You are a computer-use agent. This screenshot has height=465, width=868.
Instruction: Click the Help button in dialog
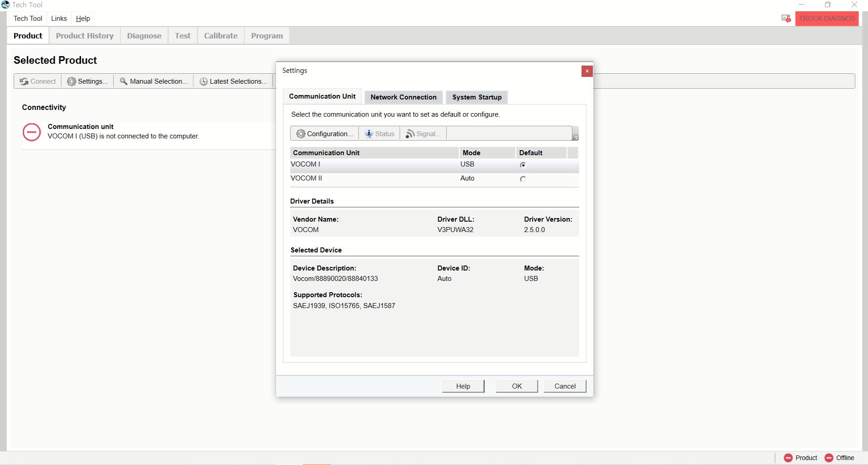coord(463,386)
